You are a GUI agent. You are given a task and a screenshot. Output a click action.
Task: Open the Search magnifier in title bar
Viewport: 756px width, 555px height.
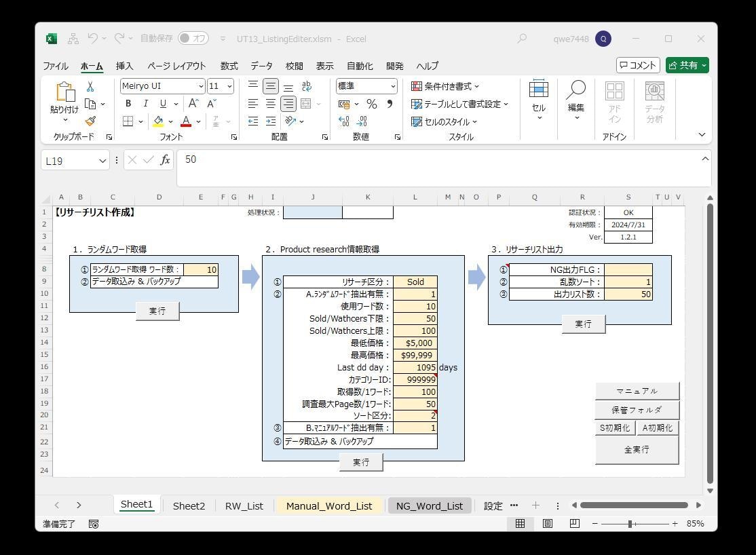522,39
